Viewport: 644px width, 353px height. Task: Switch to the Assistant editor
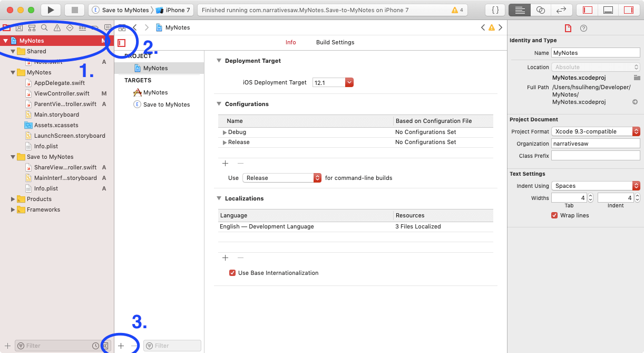tap(540, 10)
